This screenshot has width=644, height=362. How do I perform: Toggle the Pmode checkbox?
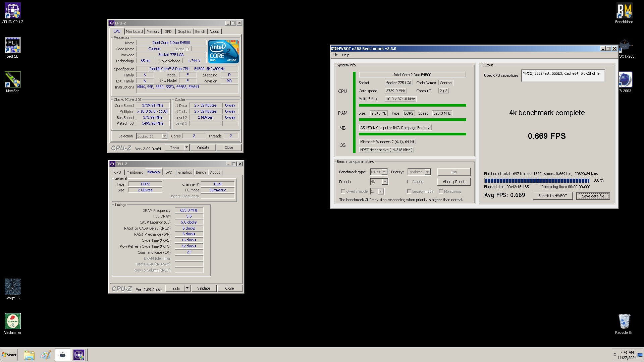409,182
